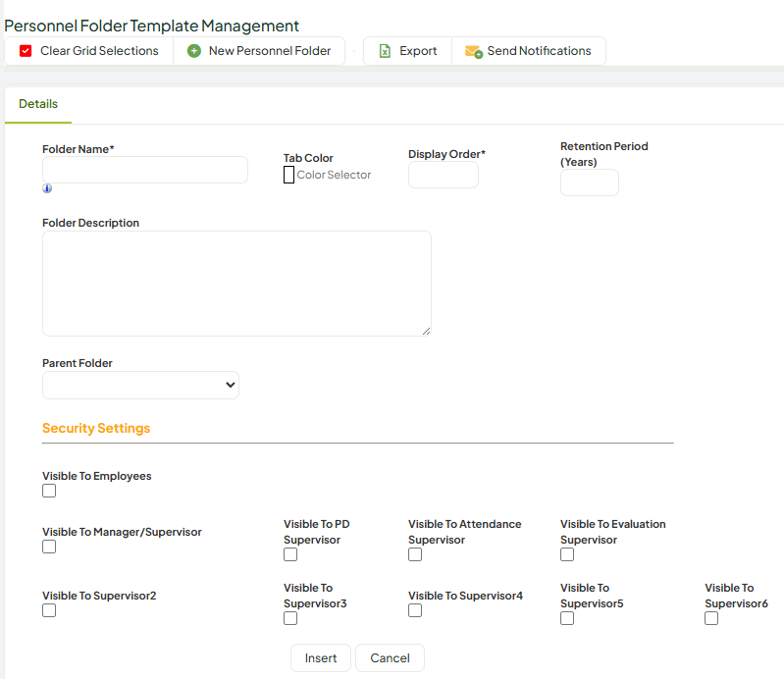
Task: Click the Parent Folder label
Action: click(x=77, y=363)
